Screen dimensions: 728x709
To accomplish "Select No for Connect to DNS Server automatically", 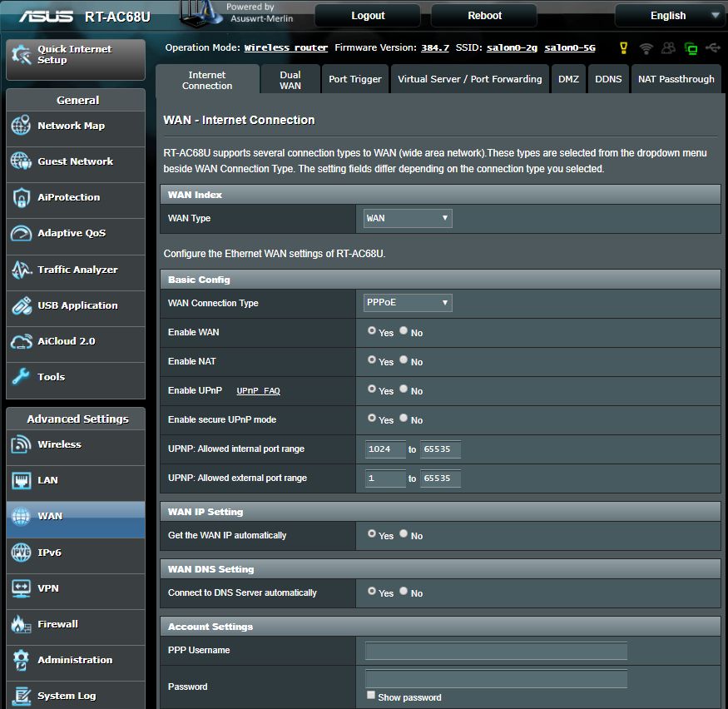I will tap(404, 591).
